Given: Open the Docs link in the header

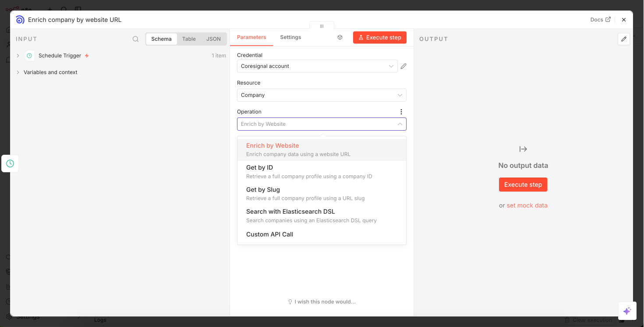Looking at the screenshot, I should click(x=600, y=19).
